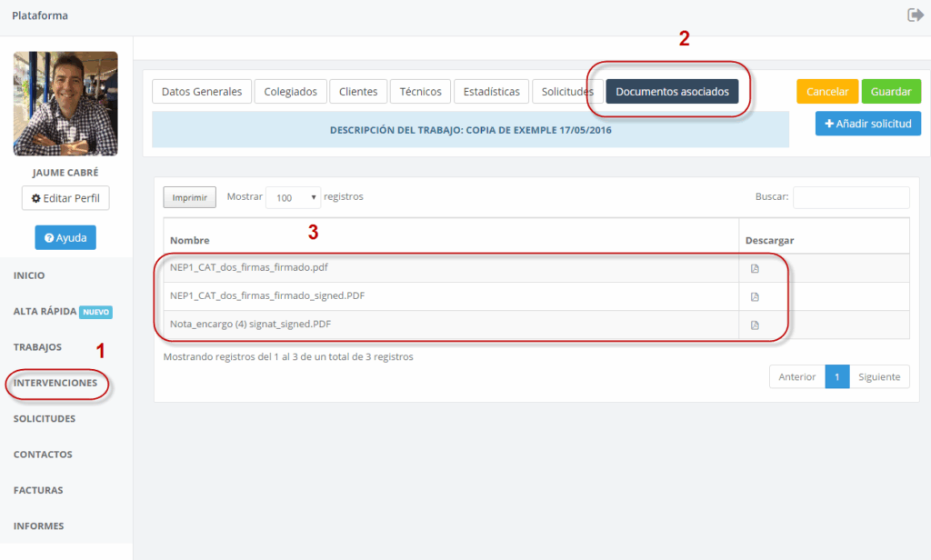Click the logout icon in top bar
Image resolution: width=931 pixels, height=560 pixels.
coord(916,15)
